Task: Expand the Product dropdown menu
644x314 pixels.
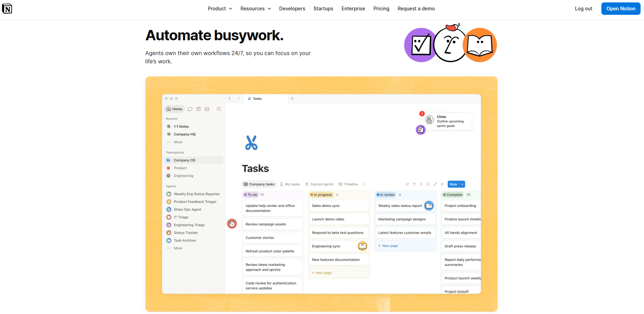Action: [220, 9]
